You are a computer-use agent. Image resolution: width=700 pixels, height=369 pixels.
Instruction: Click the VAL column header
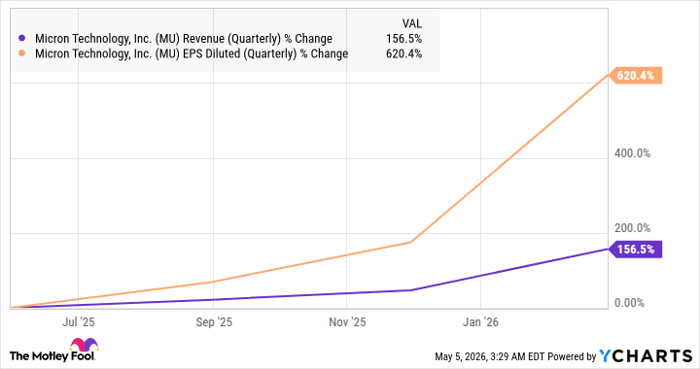412,24
